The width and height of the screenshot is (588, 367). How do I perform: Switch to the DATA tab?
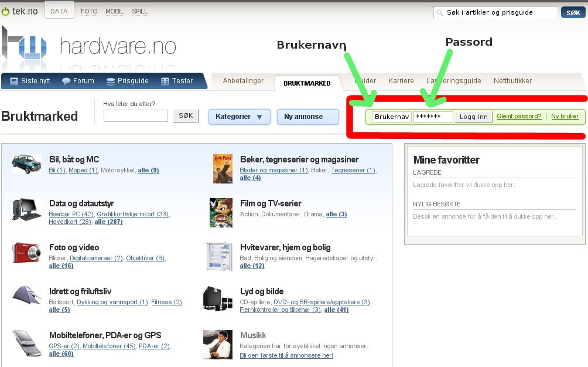tap(59, 11)
